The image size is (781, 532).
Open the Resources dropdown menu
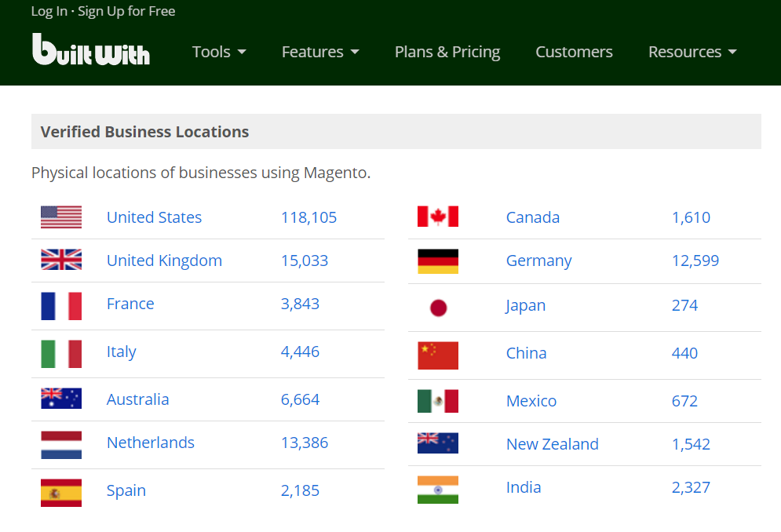[692, 52]
